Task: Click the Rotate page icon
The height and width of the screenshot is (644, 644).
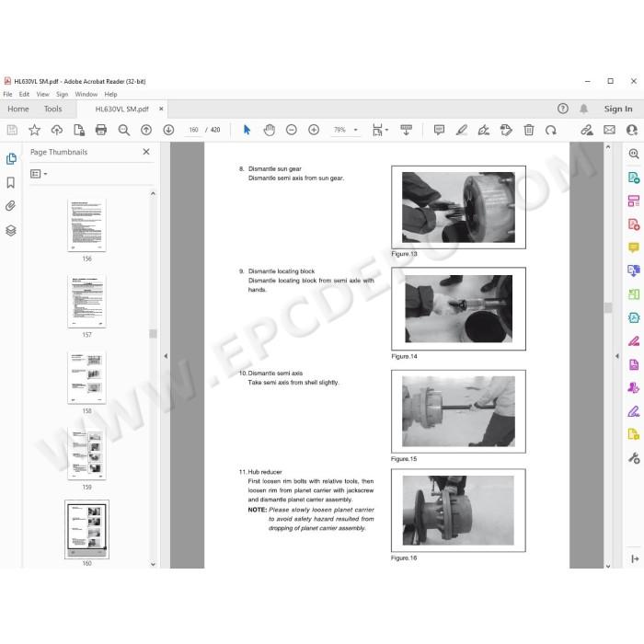Action: point(551,131)
